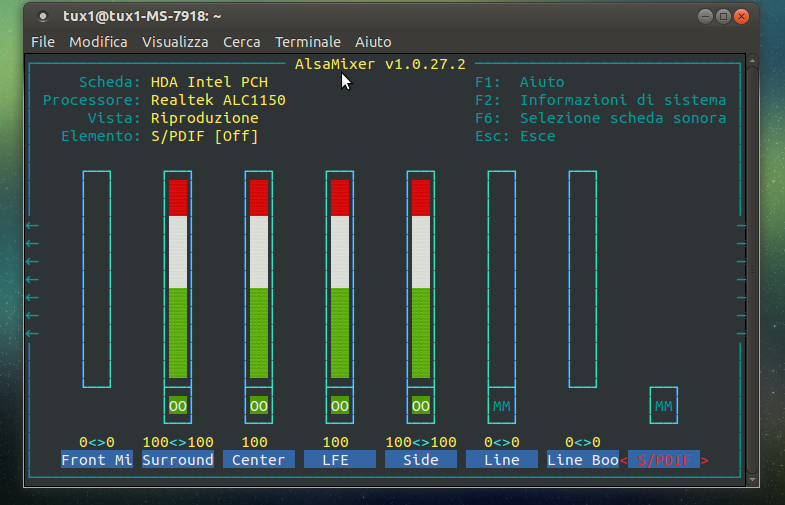The image size is (785, 505).
Task: Open the Modifica menu
Action: pyautogui.click(x=98, y=42)
